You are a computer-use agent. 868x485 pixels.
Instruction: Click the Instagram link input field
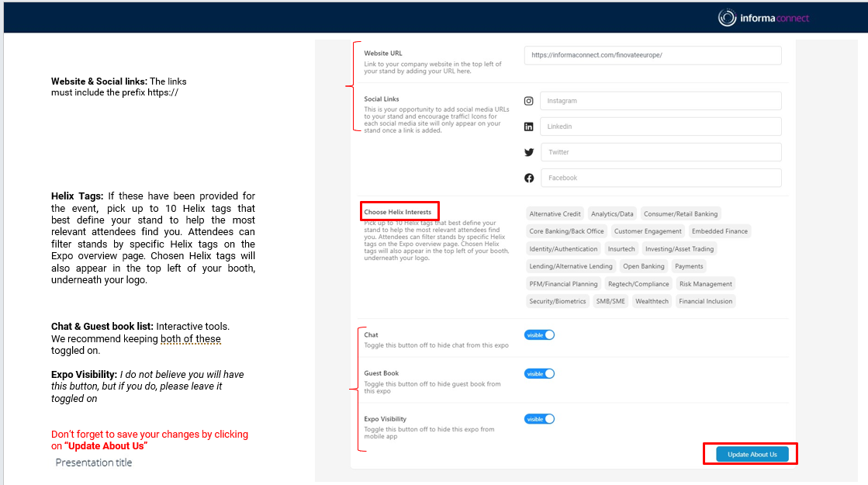(x=661, y=101)
